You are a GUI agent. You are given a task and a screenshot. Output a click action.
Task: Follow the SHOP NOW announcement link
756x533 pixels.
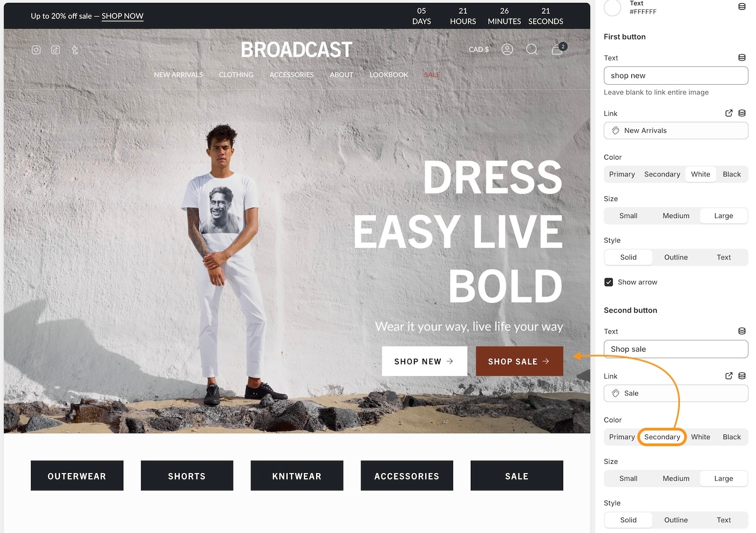click(122, 16)
